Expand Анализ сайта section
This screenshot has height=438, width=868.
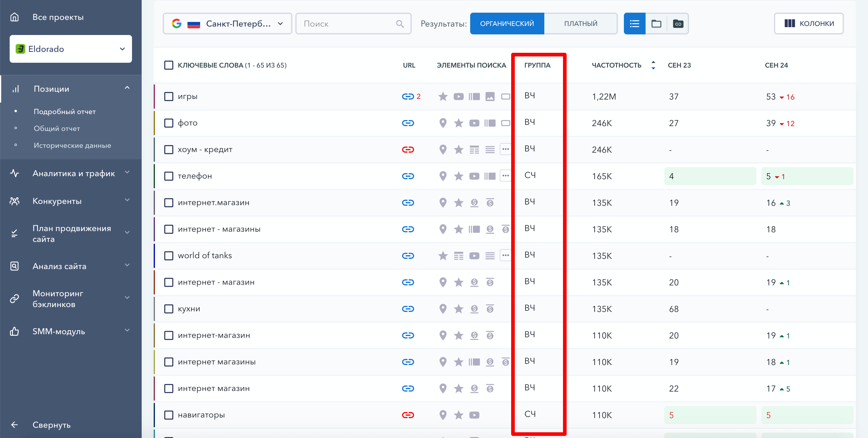(x=127, y=265)
